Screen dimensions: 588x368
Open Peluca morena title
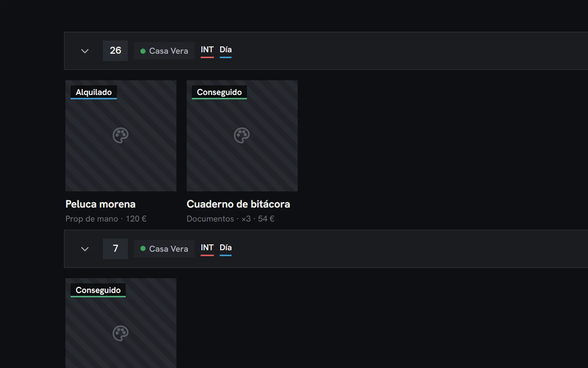[100, 204]
